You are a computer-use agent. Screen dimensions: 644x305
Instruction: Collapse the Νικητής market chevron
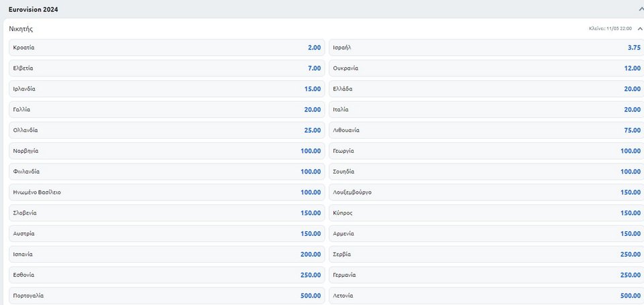pos(639,29)
